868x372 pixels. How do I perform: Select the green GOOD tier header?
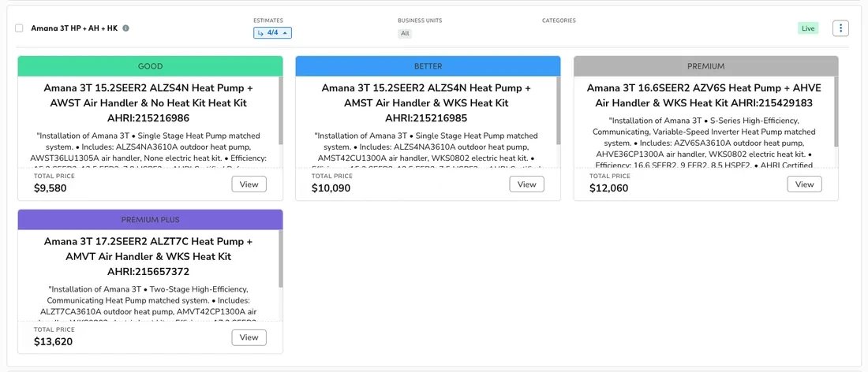pos(150,65)
